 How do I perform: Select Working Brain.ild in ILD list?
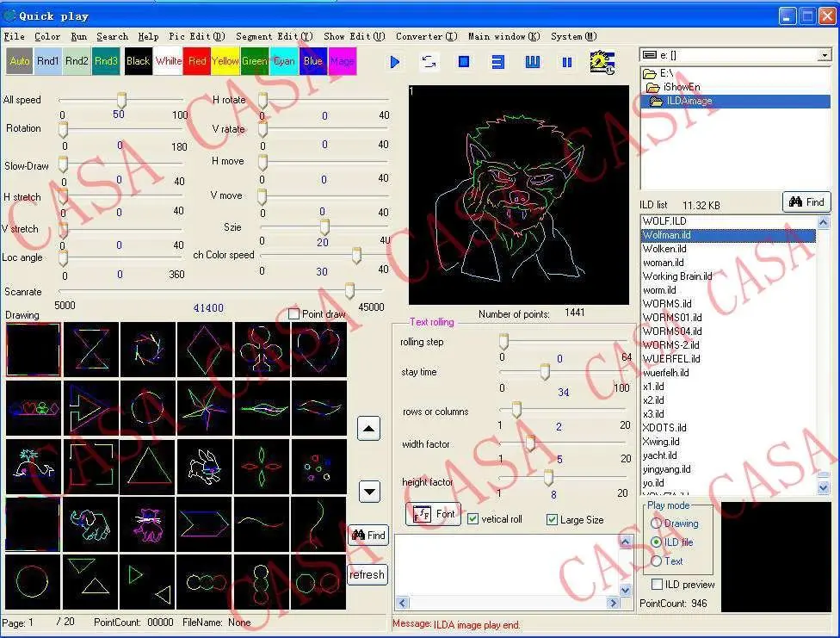(x=677, y=276)
